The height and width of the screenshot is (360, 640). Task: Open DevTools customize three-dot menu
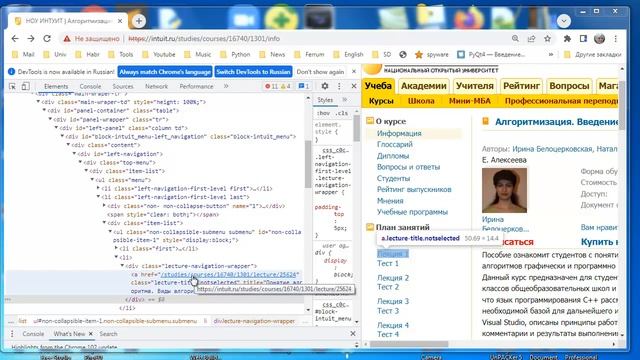pyautogui.click(x=339, y=86)
